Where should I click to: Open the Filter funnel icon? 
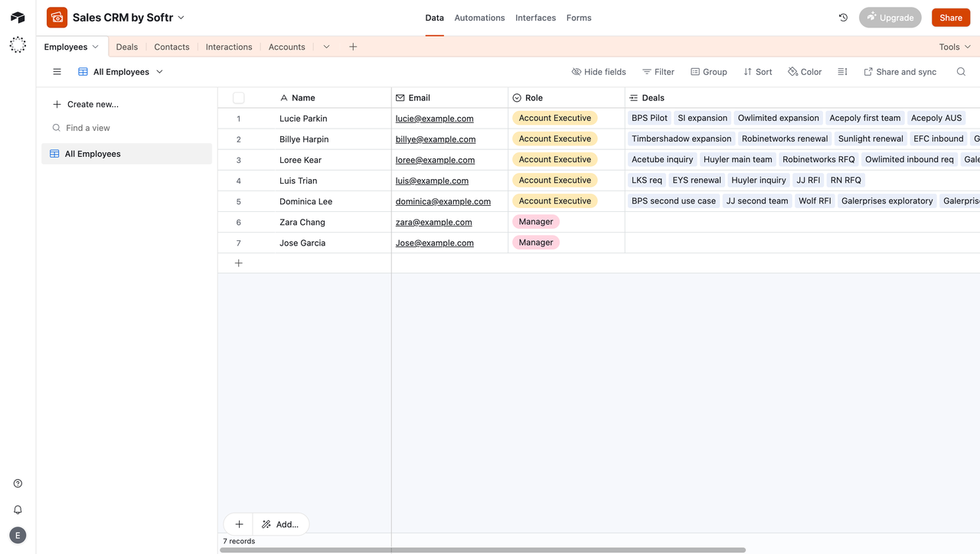647,71
